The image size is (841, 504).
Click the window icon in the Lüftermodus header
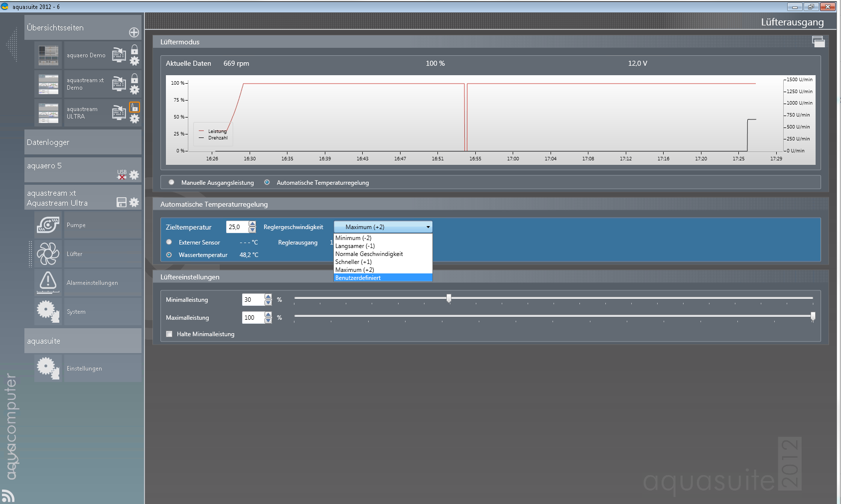coord(819,42)
